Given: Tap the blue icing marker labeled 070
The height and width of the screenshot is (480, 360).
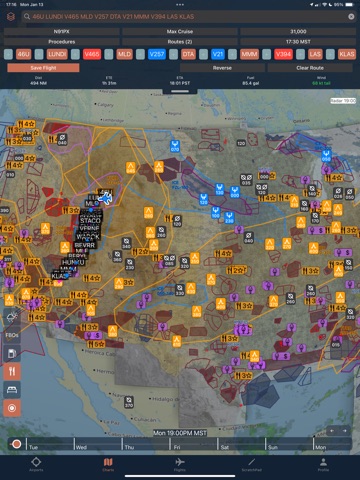Looking at the screenshot, I should pos(175,146).
